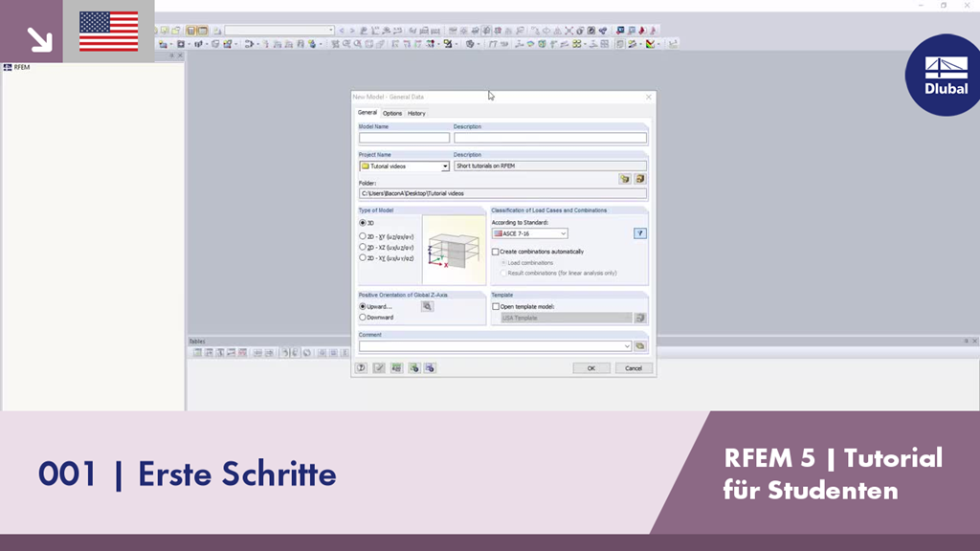Click the create new project icon above Folder field

624,179
